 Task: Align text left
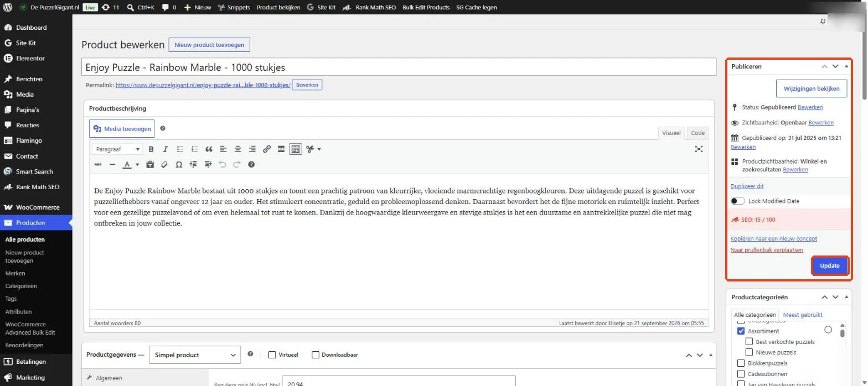[223, 149]
